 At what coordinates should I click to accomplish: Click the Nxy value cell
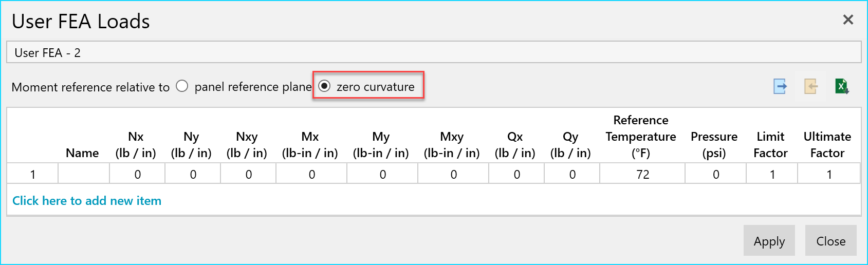pyautogui.click(x=248, y=174)
